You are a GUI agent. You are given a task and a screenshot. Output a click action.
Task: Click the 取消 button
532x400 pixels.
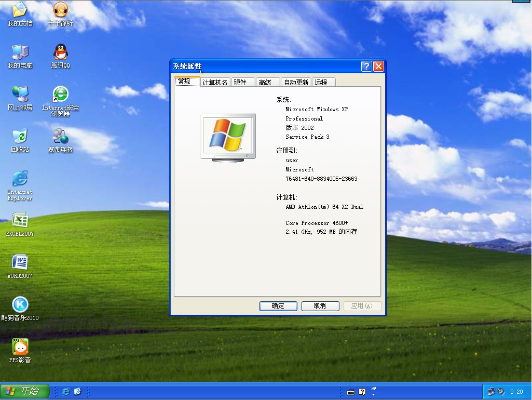(320, 306)
